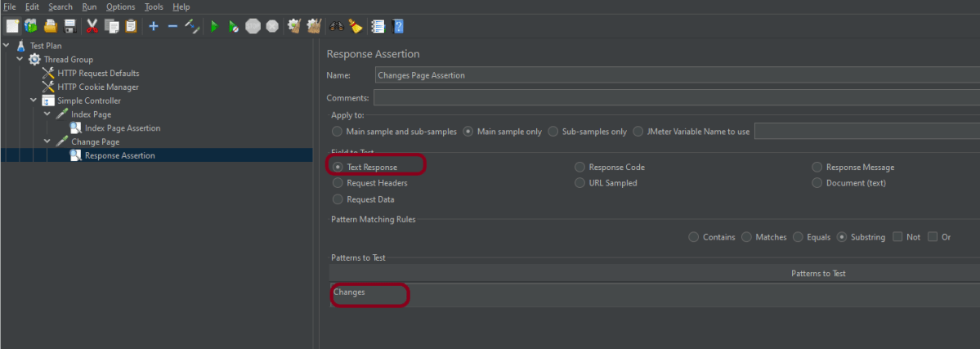Open the Options menu
980x349 pixels.
[120, 7]
